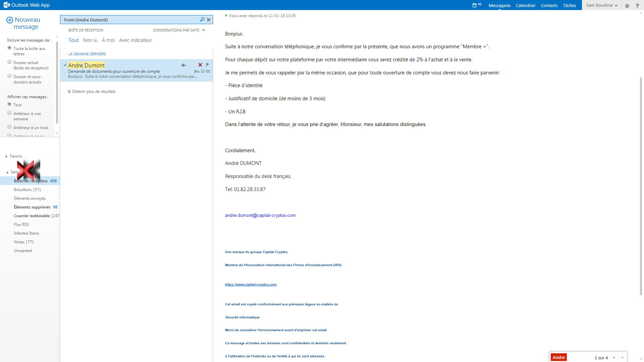Clear the search with the X icon
Viewport: 644px width, 362px height.
(x=209, y=20)
